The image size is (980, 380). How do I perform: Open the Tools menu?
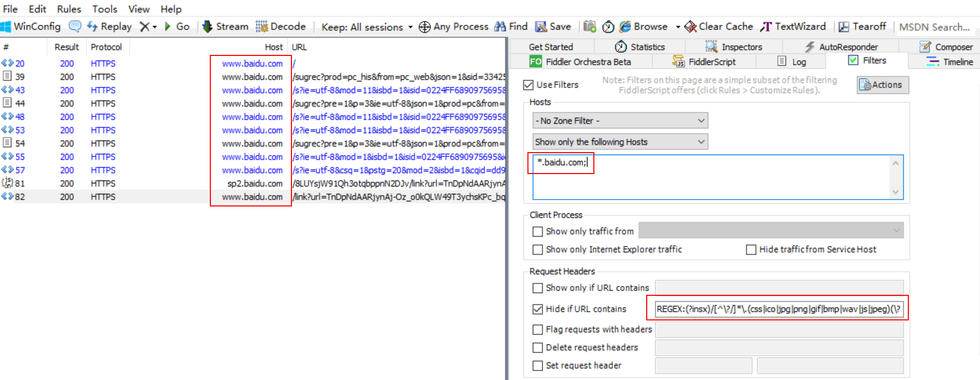tap(105, 9)
